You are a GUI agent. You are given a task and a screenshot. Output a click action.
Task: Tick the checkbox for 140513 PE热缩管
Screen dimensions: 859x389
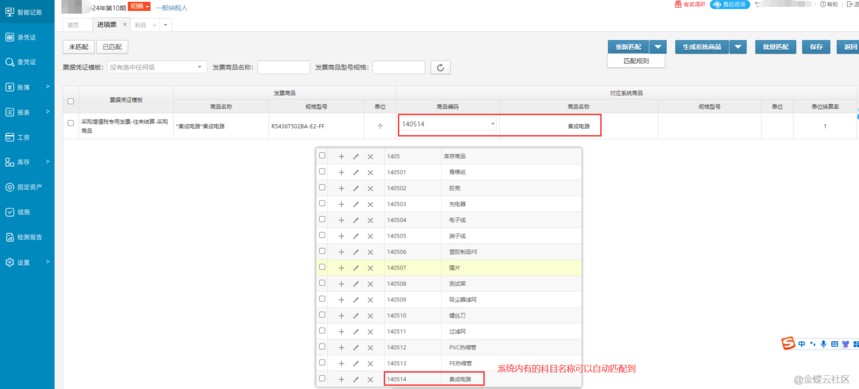322,362
